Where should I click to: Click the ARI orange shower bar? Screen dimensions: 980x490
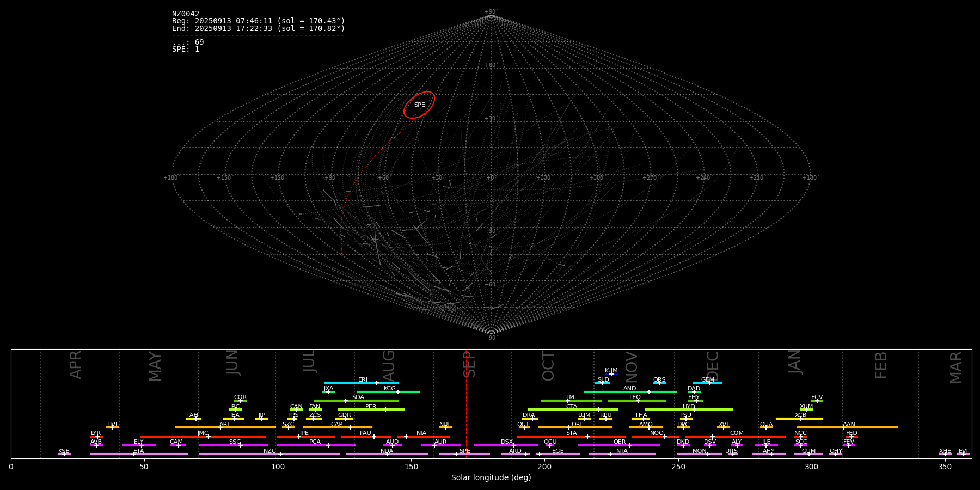225,427
